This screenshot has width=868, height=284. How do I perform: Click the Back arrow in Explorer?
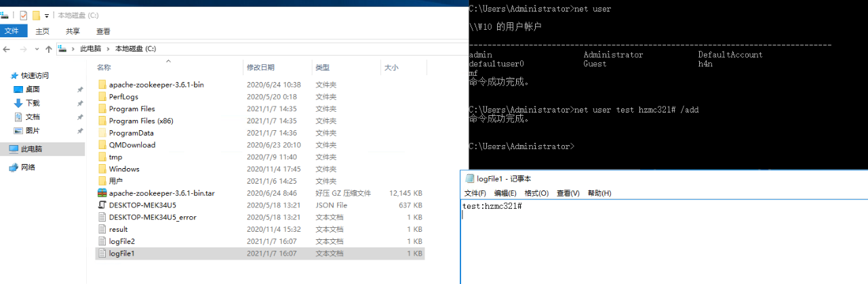(x=7, y=49)
